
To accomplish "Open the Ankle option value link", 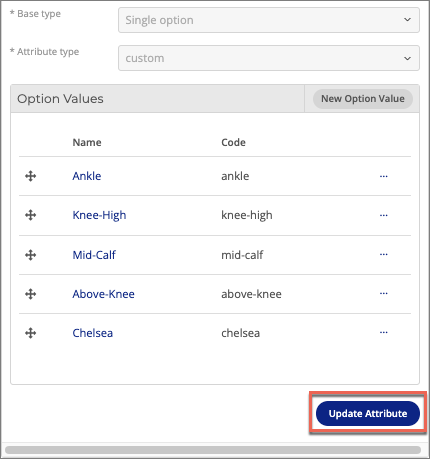I will pyautogui.click(x=87, y=176).
